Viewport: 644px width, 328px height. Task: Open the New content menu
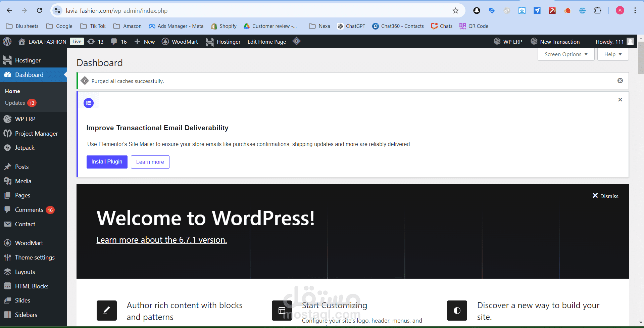click(145, 42)
